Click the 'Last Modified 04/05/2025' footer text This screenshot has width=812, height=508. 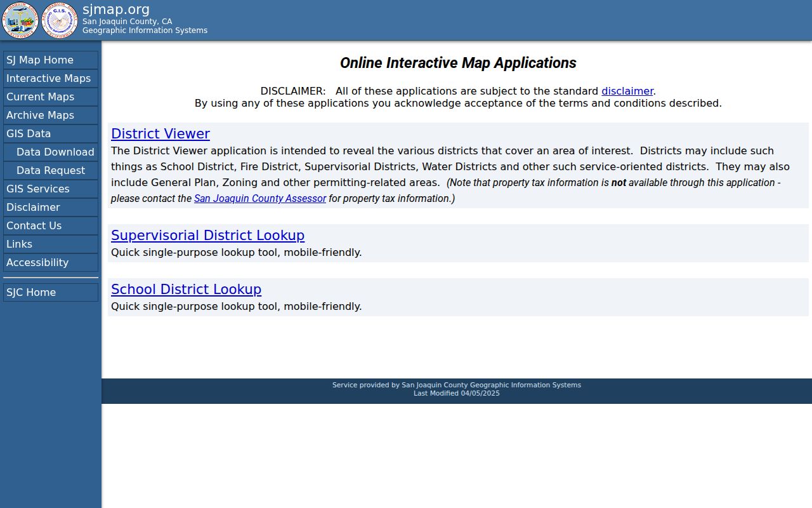coord(457,393)
